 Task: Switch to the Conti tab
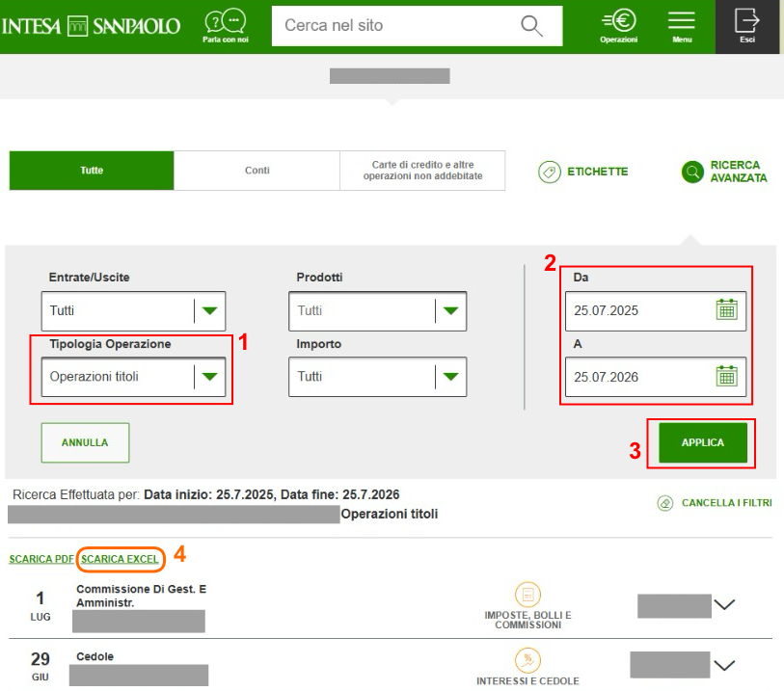[x=257, y=171]
